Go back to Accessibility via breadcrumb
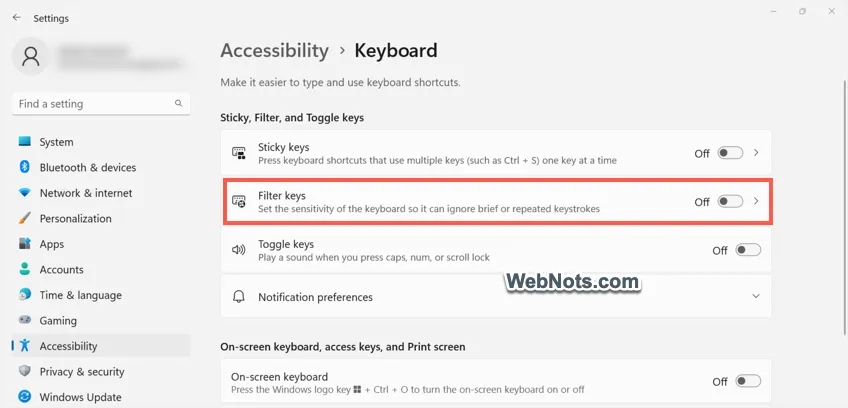 [x=274, y=51]
